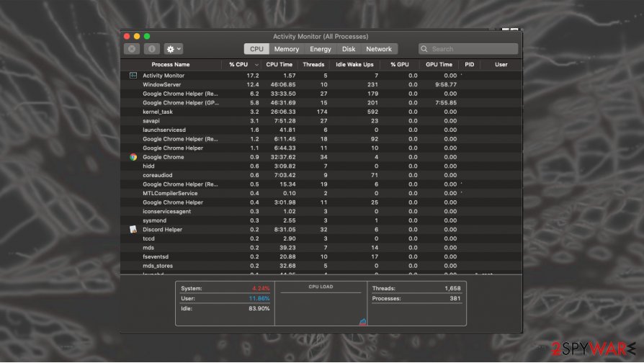The width and height of the screenshot is (644, 363).
Task: Sort by % CPU column header
Action: point(238,65)
